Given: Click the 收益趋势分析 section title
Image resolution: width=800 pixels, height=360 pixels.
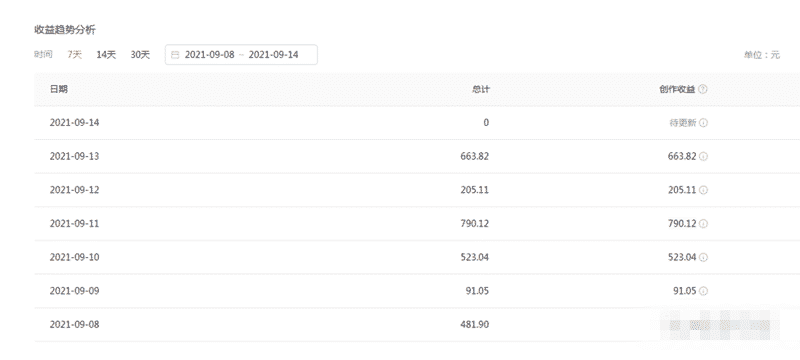Looking at the screenshot, I should click(x=65, y=30).
